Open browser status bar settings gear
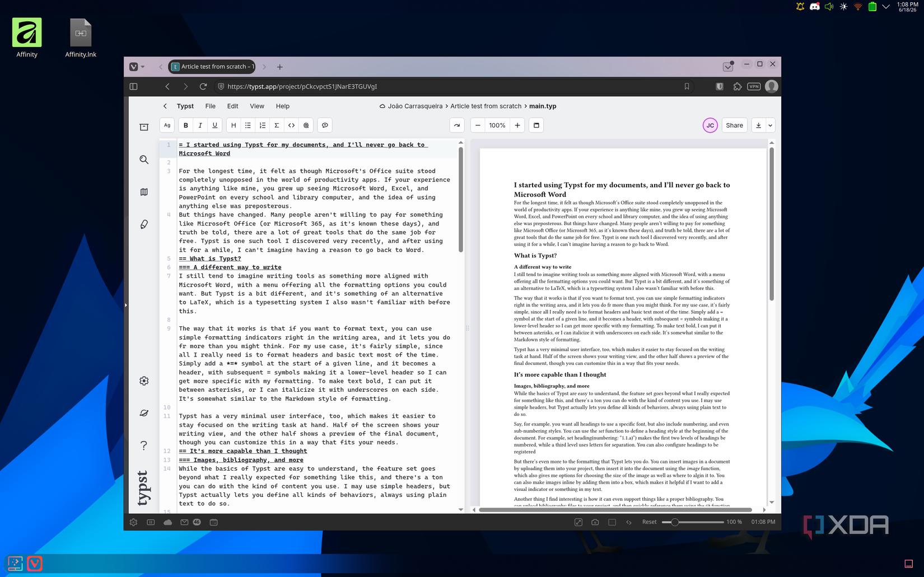This screenshot has width=924, height=577. [133, 522]
